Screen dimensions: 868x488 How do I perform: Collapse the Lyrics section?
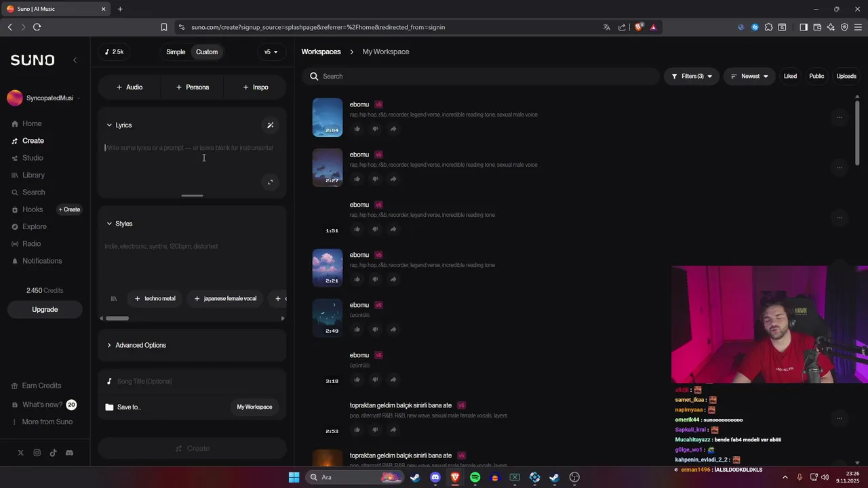point(119,125)
